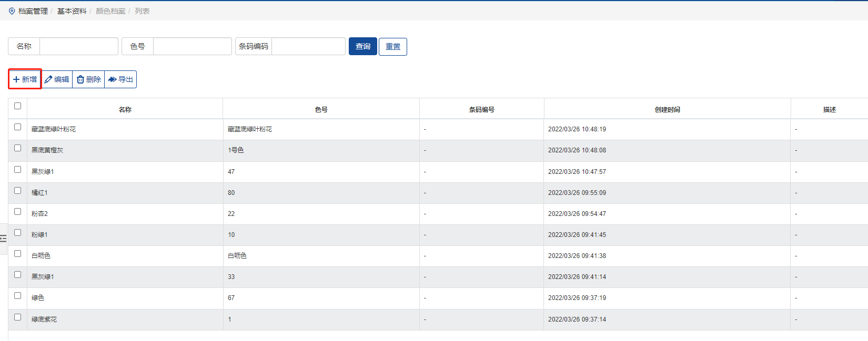Click the 条码编码 barcode input field
868x341 pixels.
point(308,46)
